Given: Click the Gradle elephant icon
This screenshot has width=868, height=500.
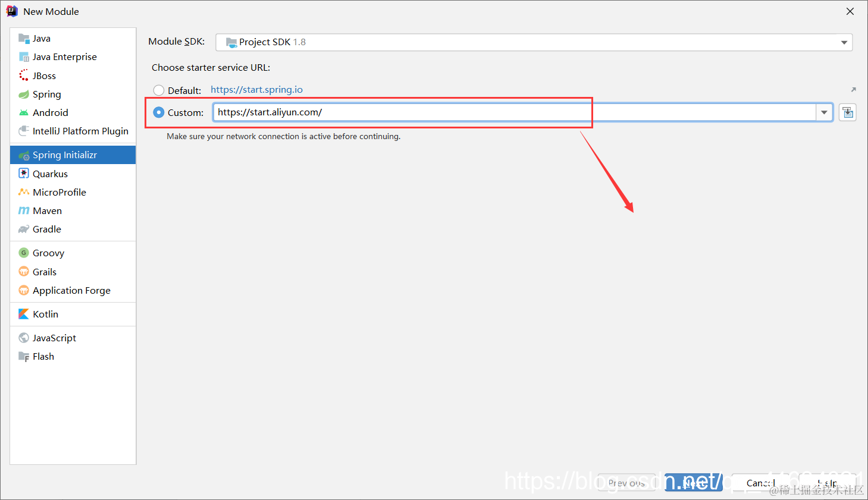Looking at the screenshot, I should click(24, 229).
